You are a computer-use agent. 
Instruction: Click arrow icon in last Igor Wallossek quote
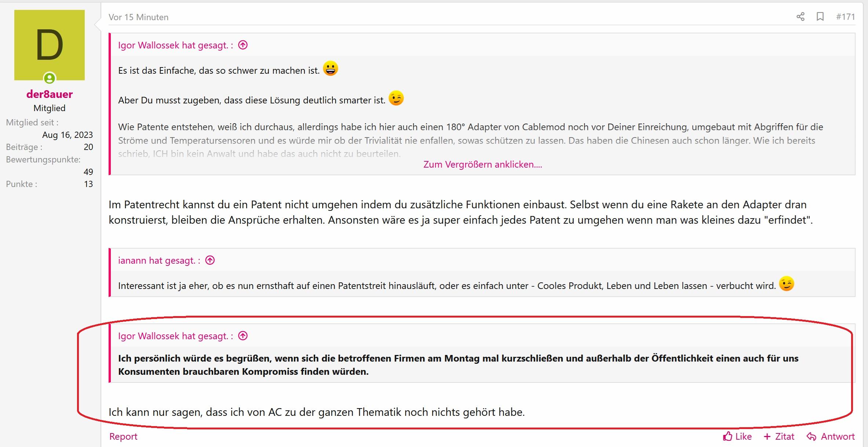pyautogui.click(x=243, y=336)
